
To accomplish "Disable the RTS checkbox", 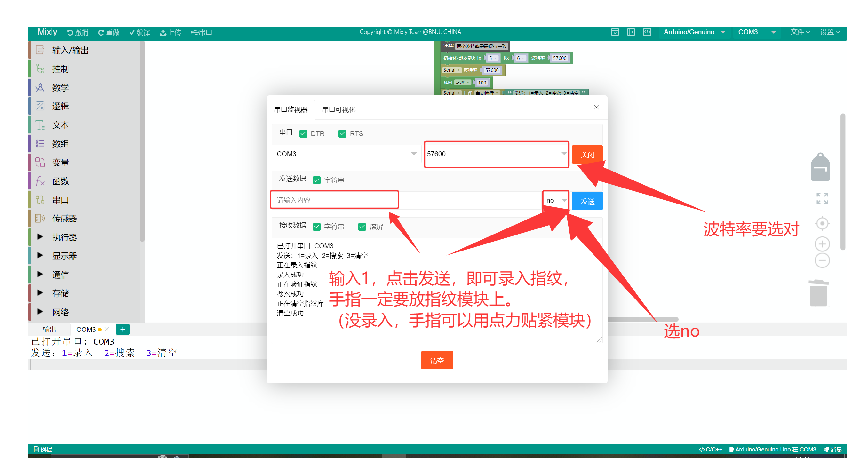I will (x=342, y=133).
